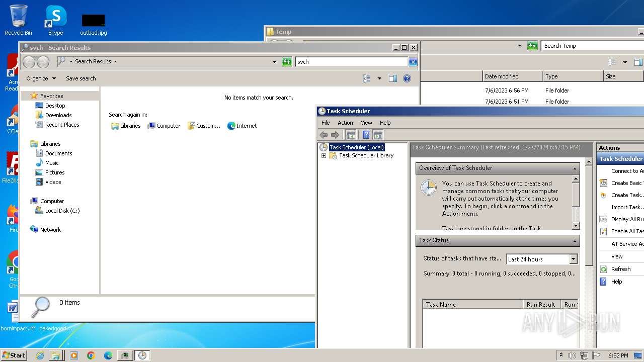Search again in Libraries
Image resolution: width=644 pixels, height=362 pixels.
click(126, 126)
